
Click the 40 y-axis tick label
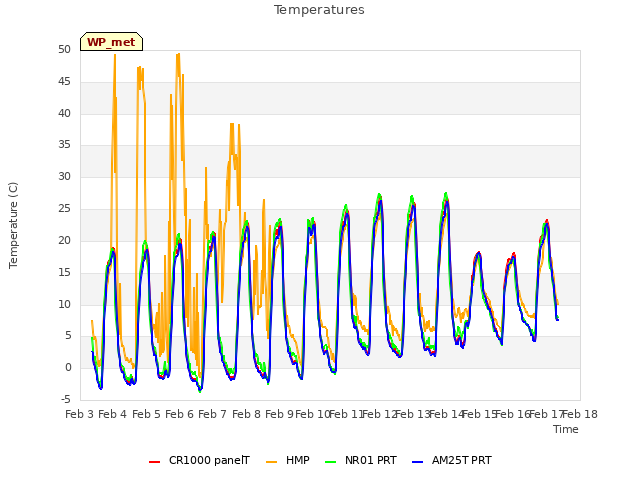pyautogui.click(x=64, y=113)
